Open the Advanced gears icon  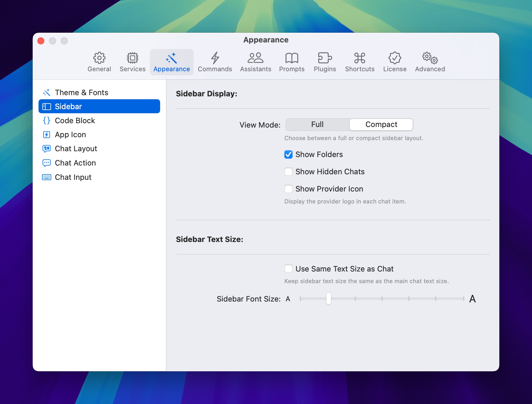430,58
